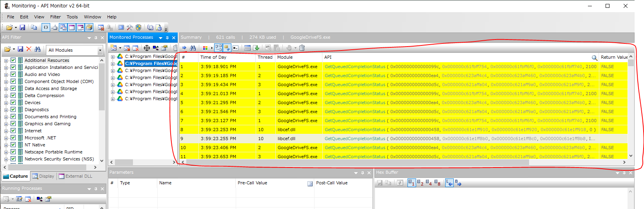Open the Edit menu
This screenshot has height=209, width=644.
tap(24, 17)
